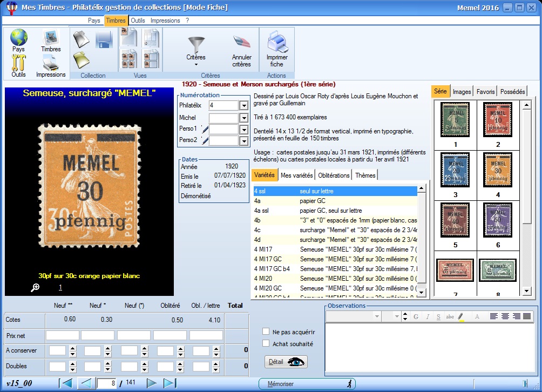Check the Ne pas acquérir checkbox
542x392 pixels.
(x=266, y=332)
